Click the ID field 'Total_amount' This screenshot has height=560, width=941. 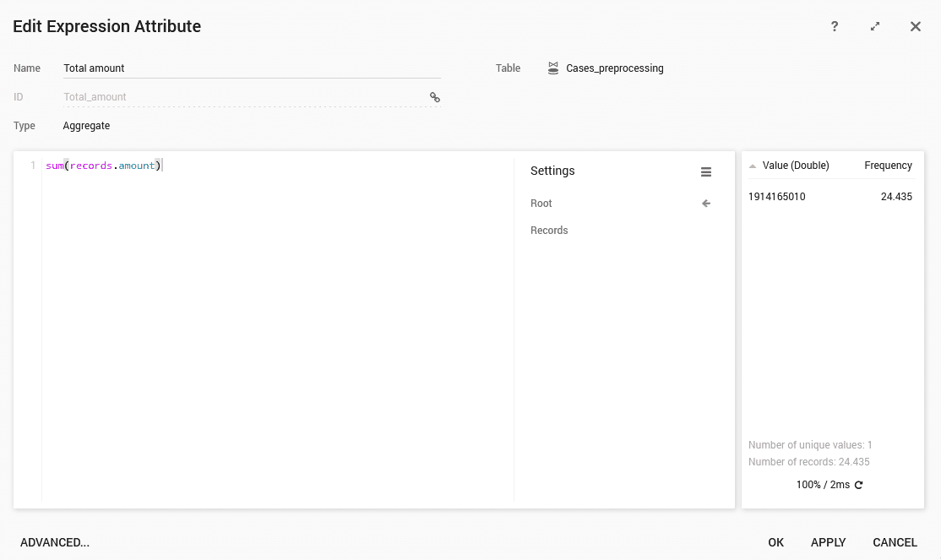click(243, 97)
